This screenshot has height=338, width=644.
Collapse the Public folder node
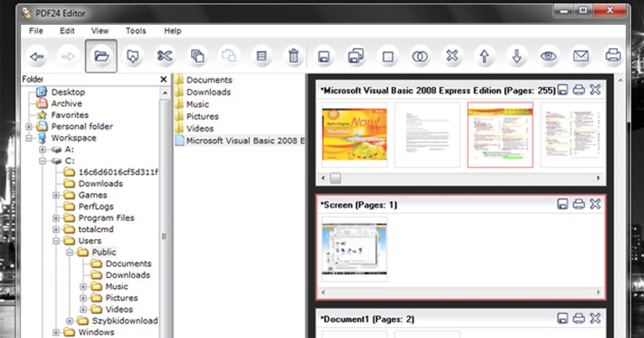click(69, 252)
